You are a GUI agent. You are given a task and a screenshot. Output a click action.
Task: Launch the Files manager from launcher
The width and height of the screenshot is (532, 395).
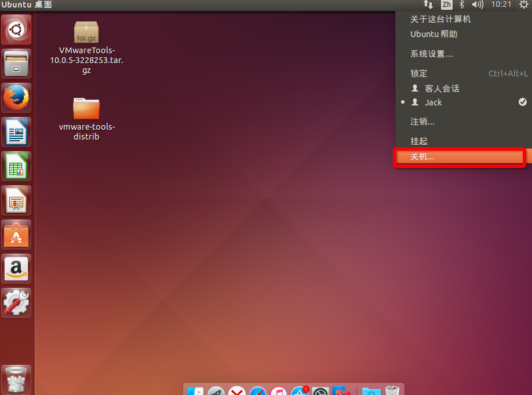point(16,64)
